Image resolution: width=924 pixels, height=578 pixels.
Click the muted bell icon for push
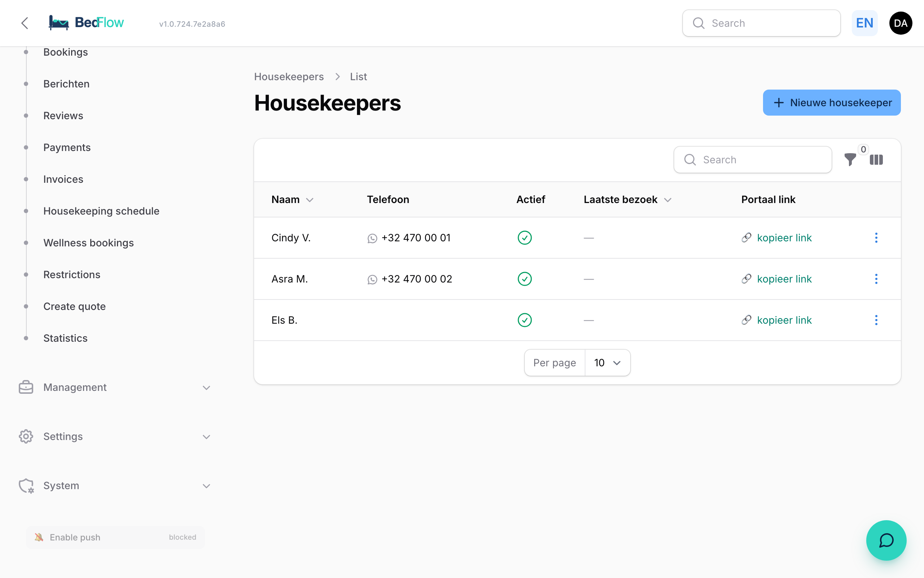[x=39, y=537]
